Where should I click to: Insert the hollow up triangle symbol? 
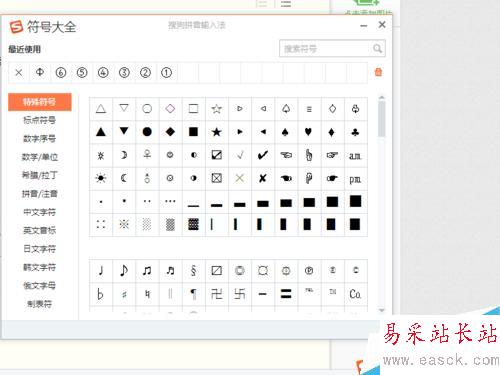(x=101, y=109)
